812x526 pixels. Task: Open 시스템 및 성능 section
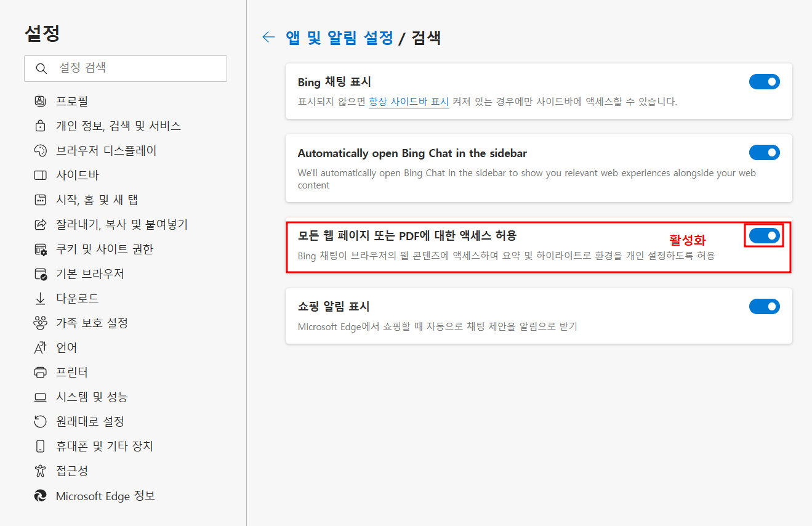point(92,397)
